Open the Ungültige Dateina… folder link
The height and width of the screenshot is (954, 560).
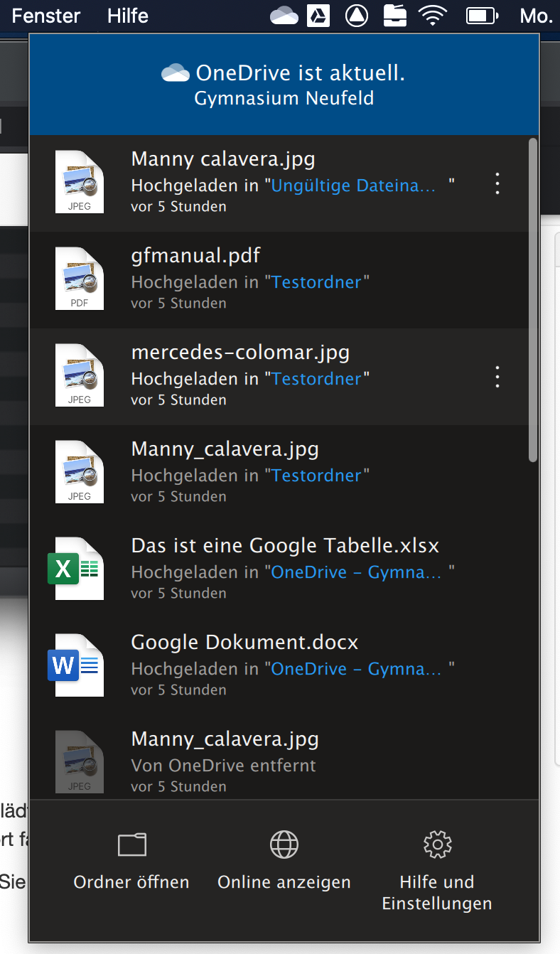click(x=354, y=186)
